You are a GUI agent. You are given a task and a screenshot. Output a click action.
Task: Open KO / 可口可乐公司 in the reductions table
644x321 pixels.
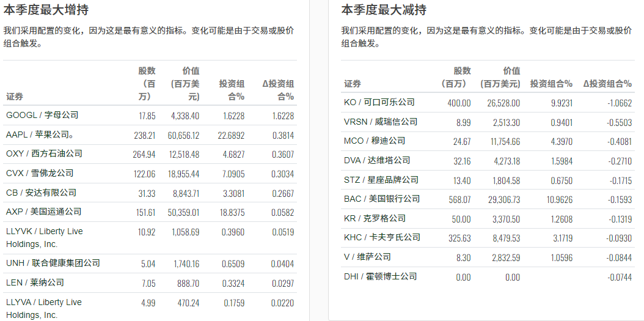[x=379, y=102]
